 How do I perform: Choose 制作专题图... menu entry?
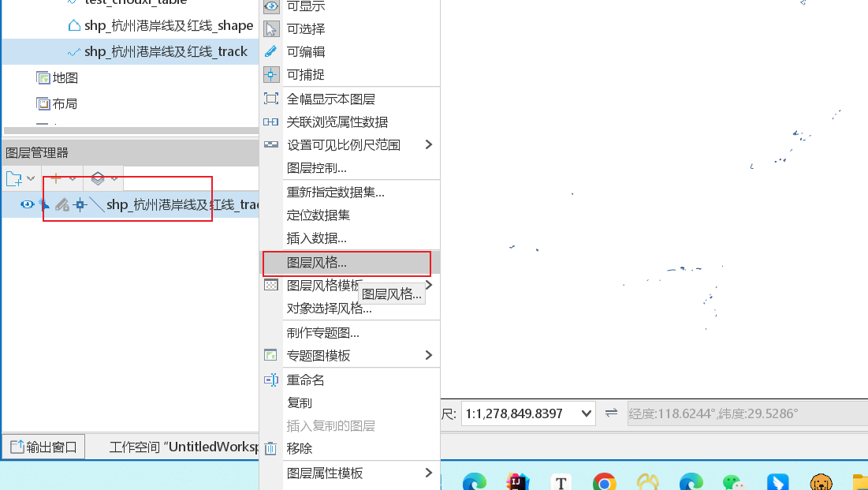click(322, 332)
